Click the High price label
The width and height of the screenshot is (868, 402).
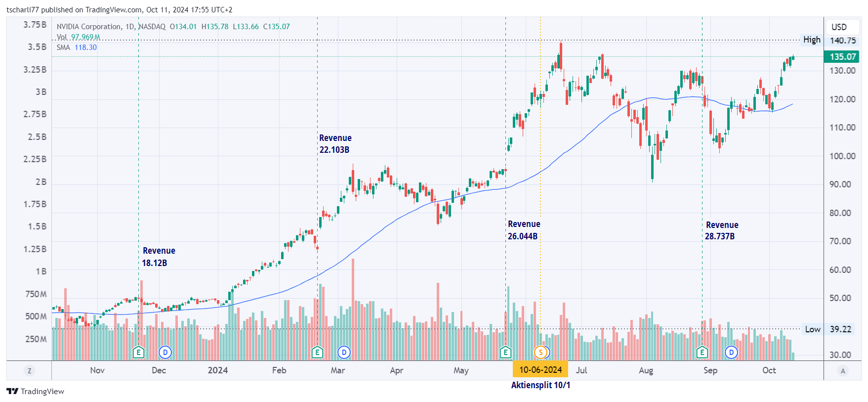click(812, 40)
